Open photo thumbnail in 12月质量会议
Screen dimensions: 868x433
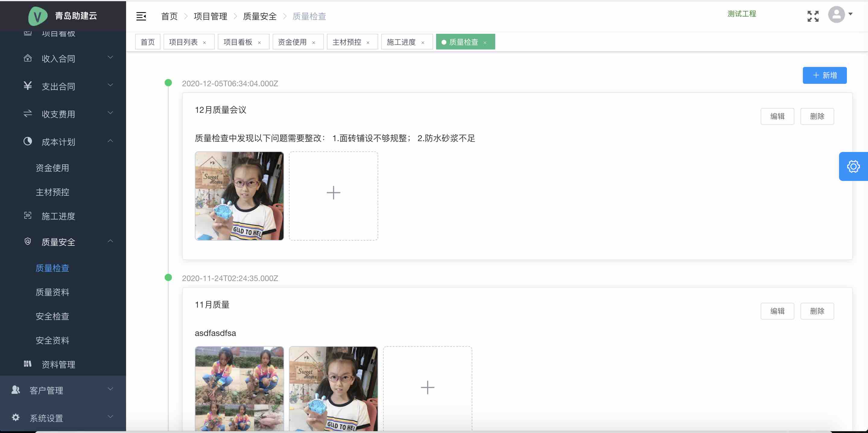pos(239,196)
